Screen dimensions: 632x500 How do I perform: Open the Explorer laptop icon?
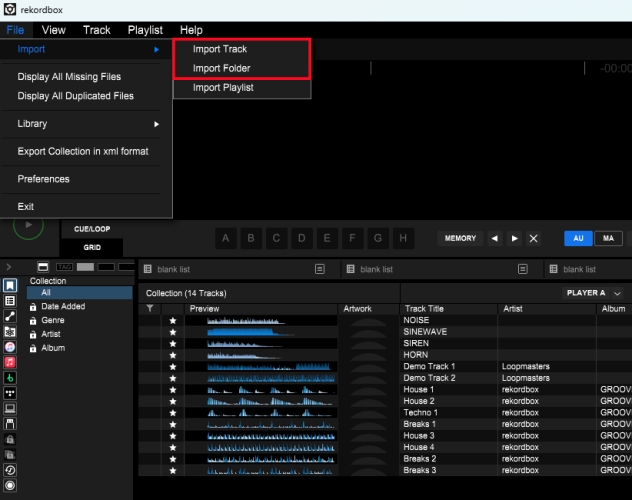click(10, 408)
